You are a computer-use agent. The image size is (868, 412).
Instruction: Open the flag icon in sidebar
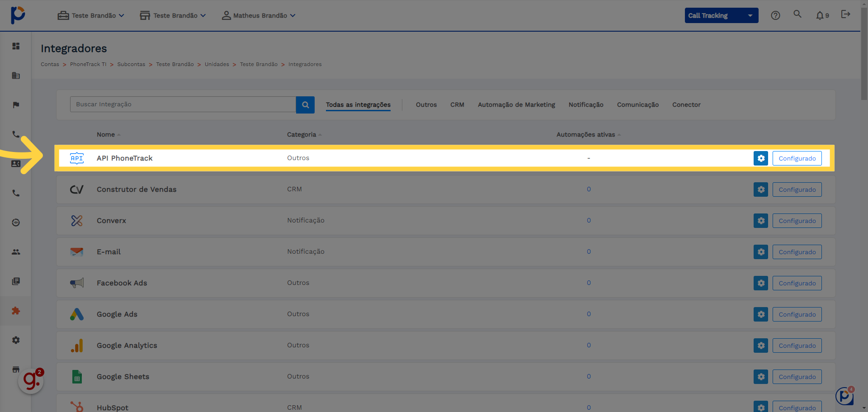click(x=16, y=105)
